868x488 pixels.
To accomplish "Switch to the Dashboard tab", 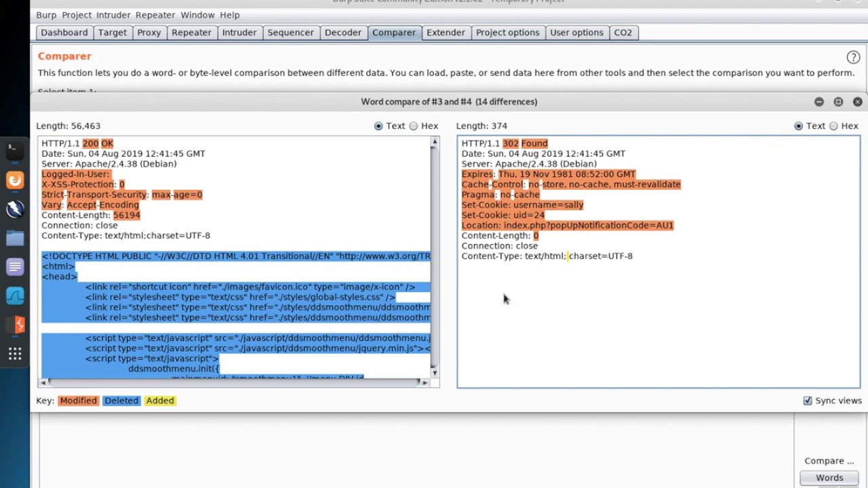I will coord(64,33).
